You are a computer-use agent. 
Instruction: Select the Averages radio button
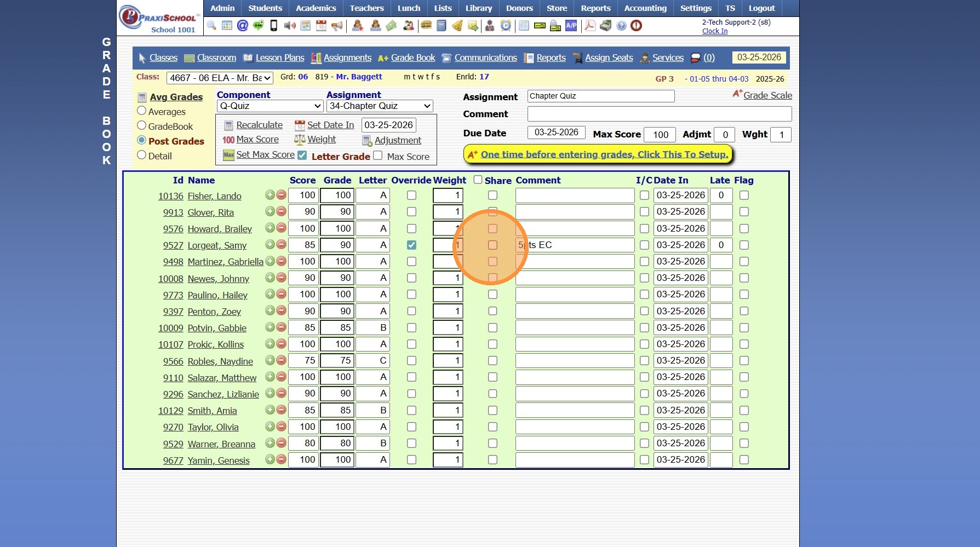click(x=142, y=111)
